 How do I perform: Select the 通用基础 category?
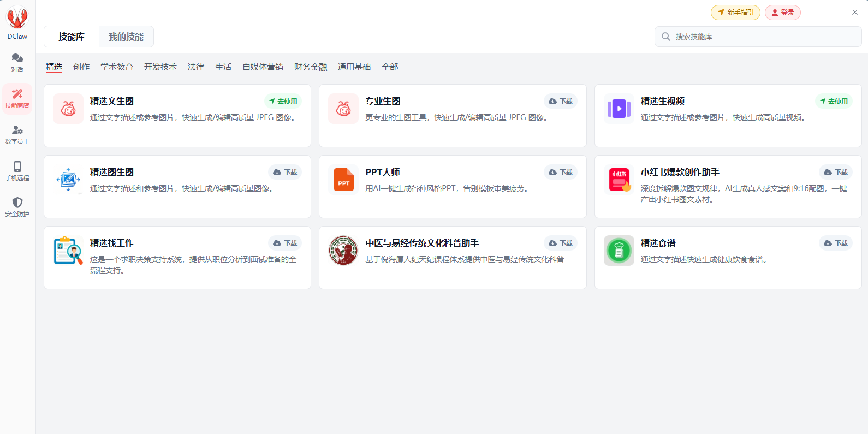[354, 67]
